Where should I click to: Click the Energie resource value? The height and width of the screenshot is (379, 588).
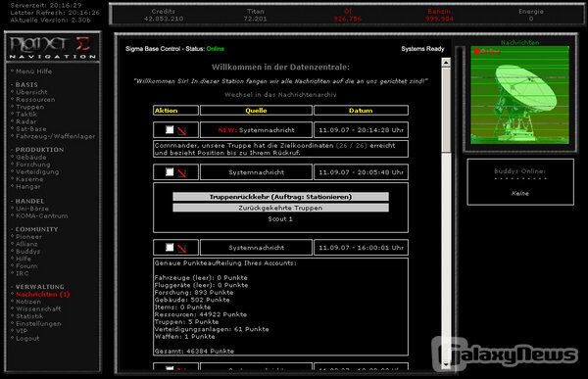(x=531, y=19)
